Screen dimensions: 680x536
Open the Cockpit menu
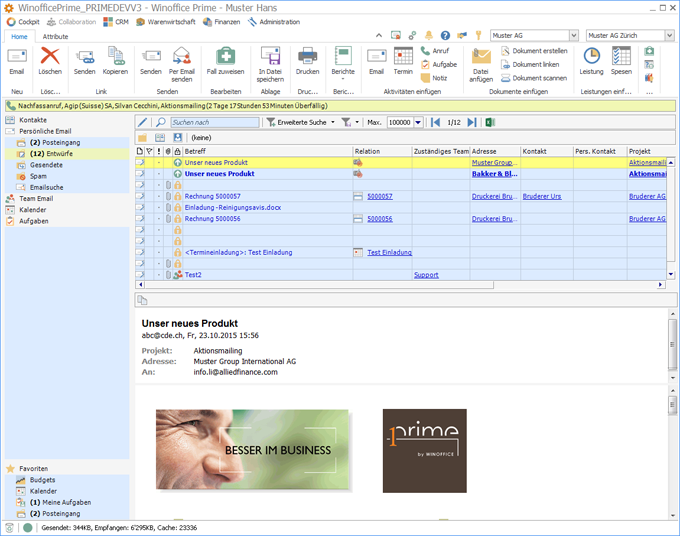coord(23,22)
